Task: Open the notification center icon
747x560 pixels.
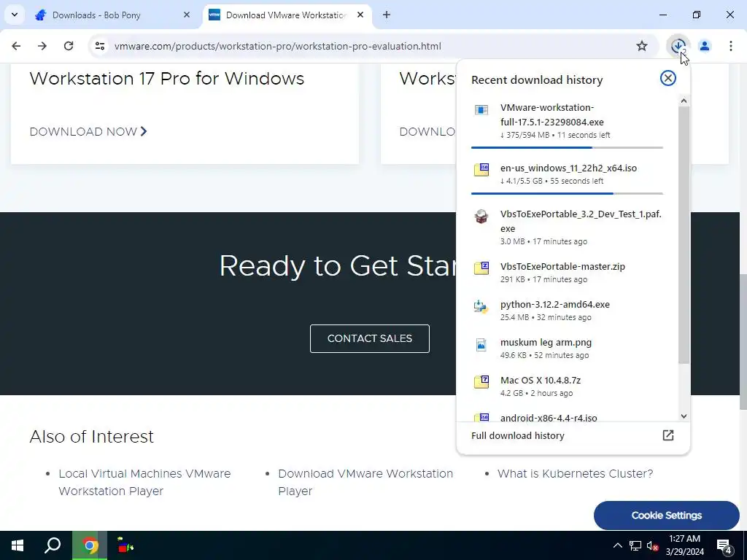Action: [x=724, y=545]
